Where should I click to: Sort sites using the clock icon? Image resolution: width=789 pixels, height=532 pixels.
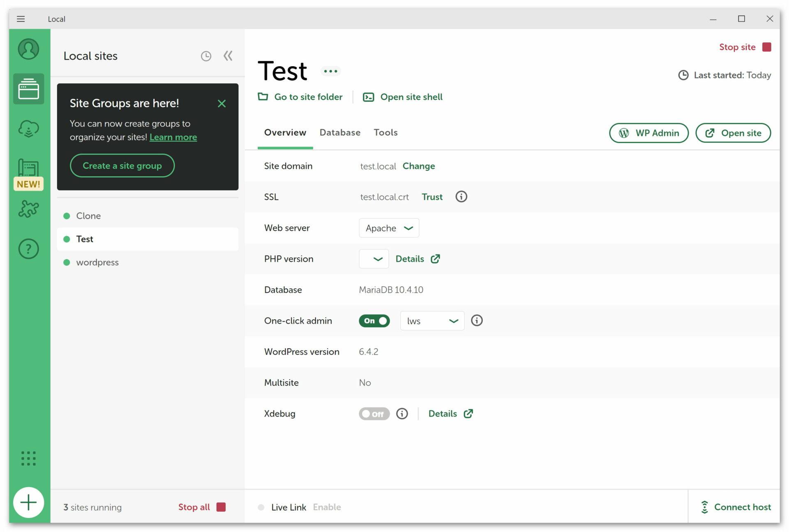(x=206, y=56)
